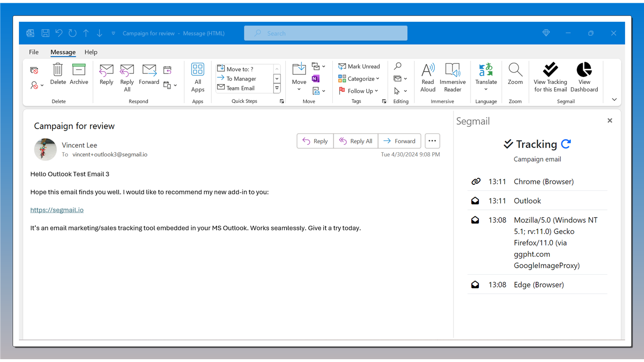Open the Junk options dropdown
The image size is (644, 362).
pyautogui.click(x=37, y=85)
